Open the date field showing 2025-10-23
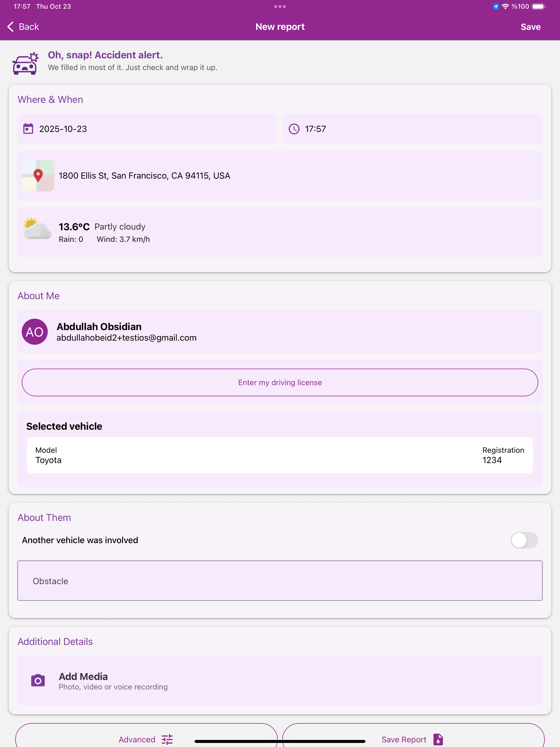 147,129
